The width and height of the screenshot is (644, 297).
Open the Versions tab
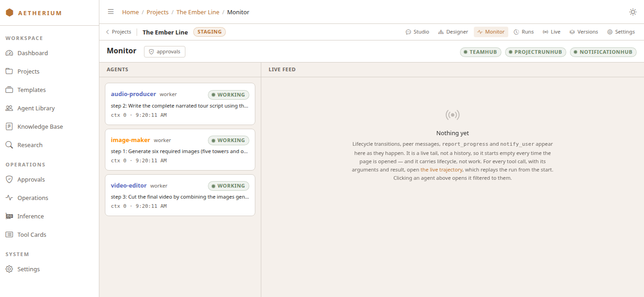tap(584, 32)
